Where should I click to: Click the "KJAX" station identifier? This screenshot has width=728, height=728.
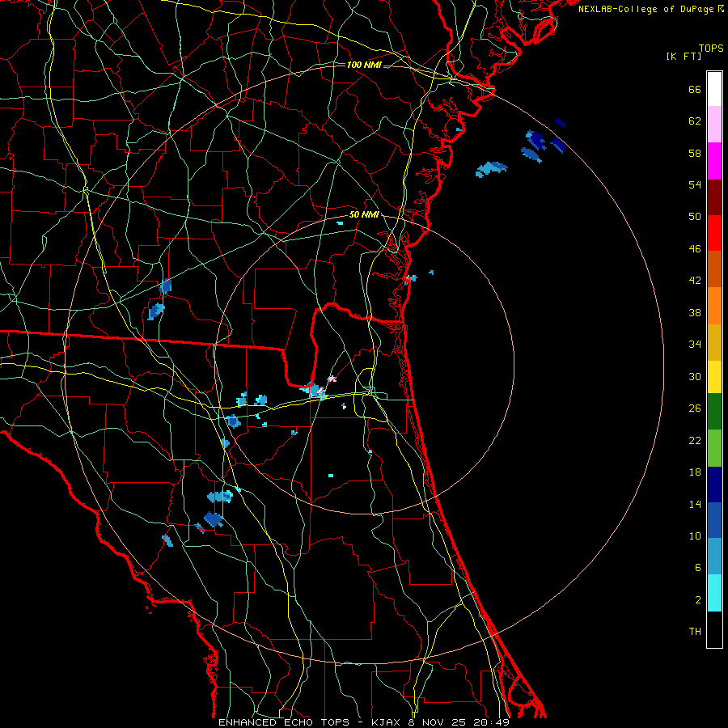click(x=387, y=722)
